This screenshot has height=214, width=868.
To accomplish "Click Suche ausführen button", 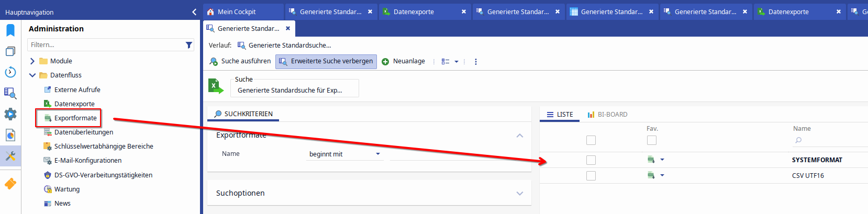I will 240,61.
